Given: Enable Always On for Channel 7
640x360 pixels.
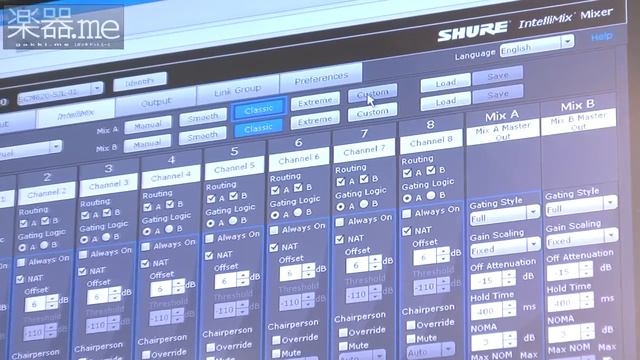Looking at the screenshot, I should (340, 222).
